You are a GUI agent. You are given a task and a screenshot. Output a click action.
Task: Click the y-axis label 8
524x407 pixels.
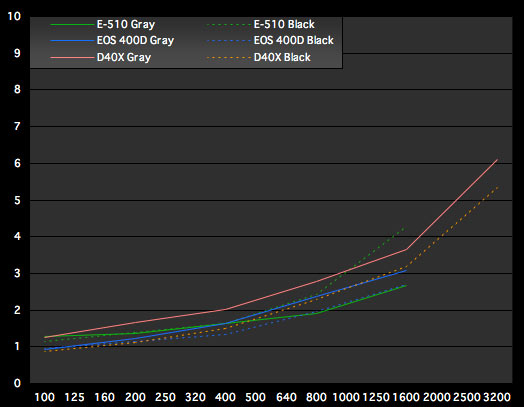17,90
